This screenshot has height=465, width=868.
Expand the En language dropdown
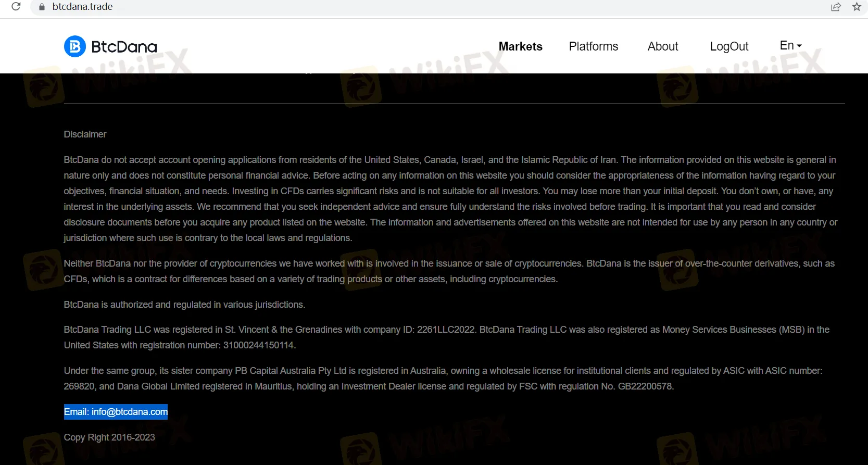click(790, 46)
